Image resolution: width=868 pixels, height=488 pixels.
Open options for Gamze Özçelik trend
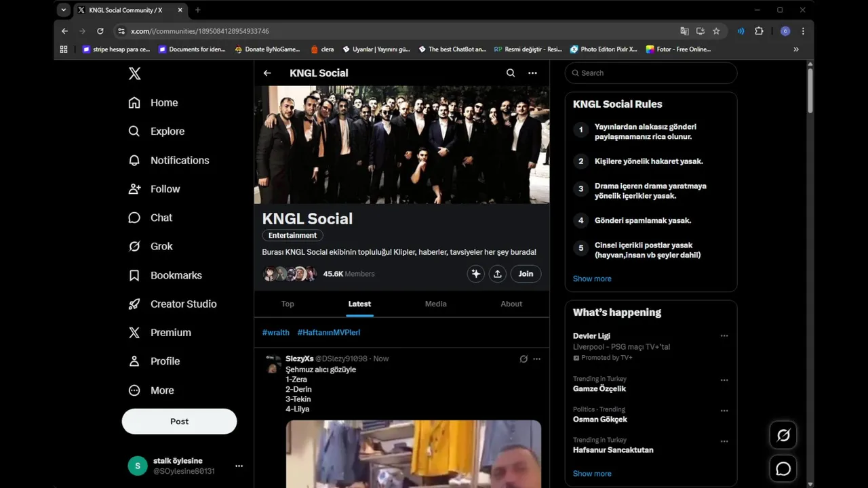(724, 380)
